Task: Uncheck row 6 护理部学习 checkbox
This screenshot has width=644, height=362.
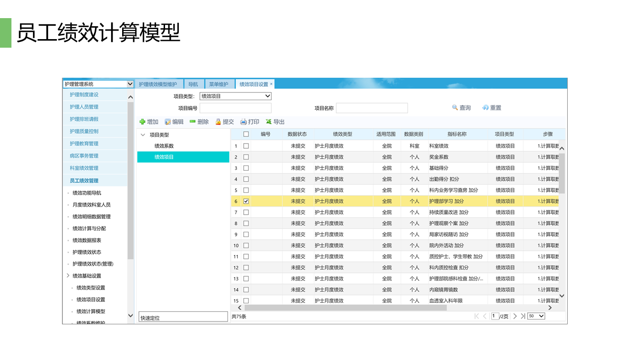Action: (246, 201)
